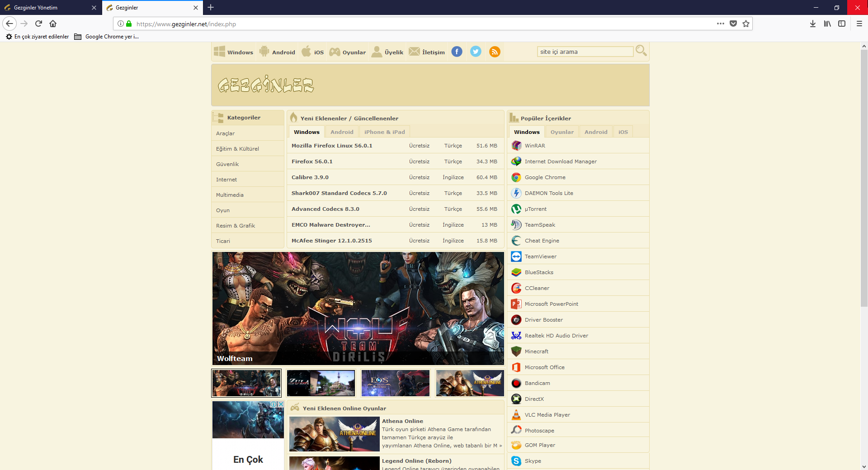The width and height of the screenshot is (868, 470).
Task: Click the Twitter icon in site header
Action: click(476, 52)
